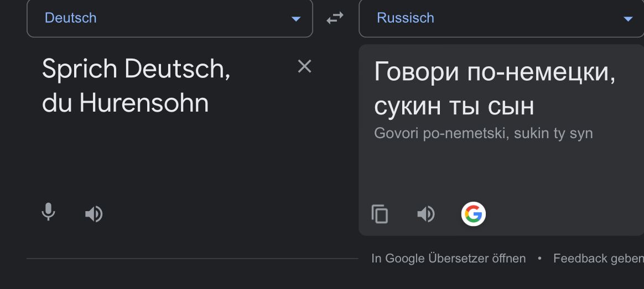This screenshot has width=644, height=289.
Task: Click the translated line 'Говори по-немецки,'
Action: click(495, 72)
